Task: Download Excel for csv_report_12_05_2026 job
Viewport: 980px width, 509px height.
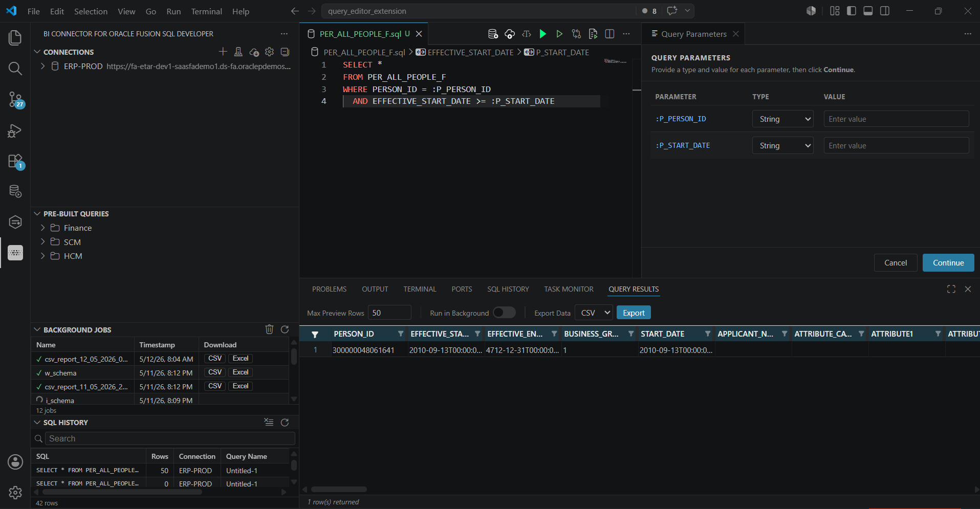Action: tap(241, 358)
